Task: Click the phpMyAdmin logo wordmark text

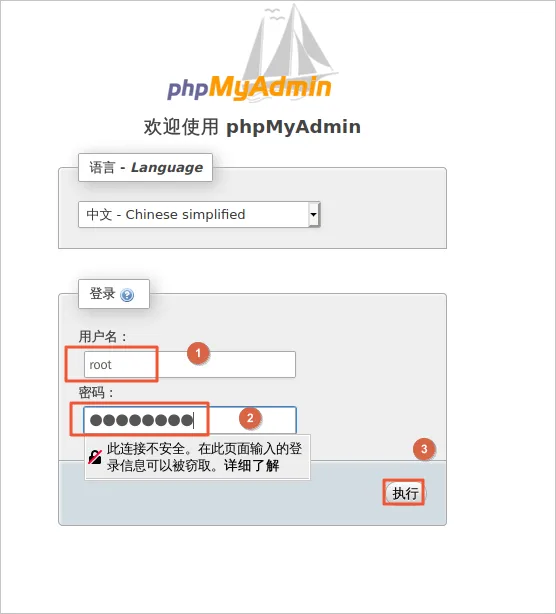Action: tap(249, 87)
